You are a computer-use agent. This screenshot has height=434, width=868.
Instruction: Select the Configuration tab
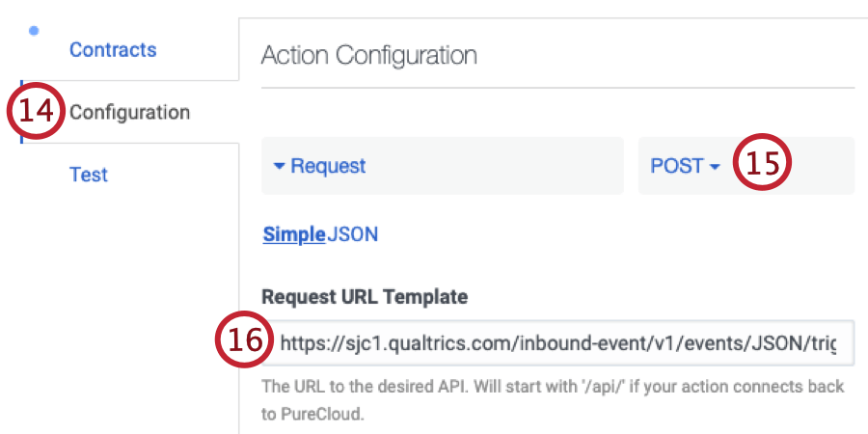(129, 112)
